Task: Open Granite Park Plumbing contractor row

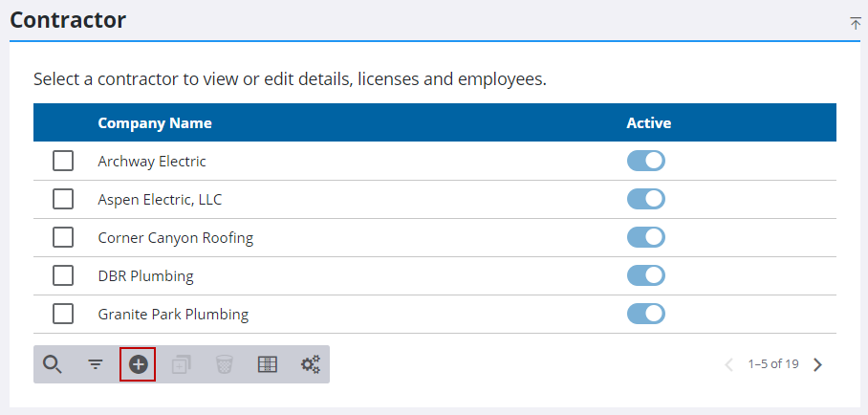Action: [x=173, y=314]
